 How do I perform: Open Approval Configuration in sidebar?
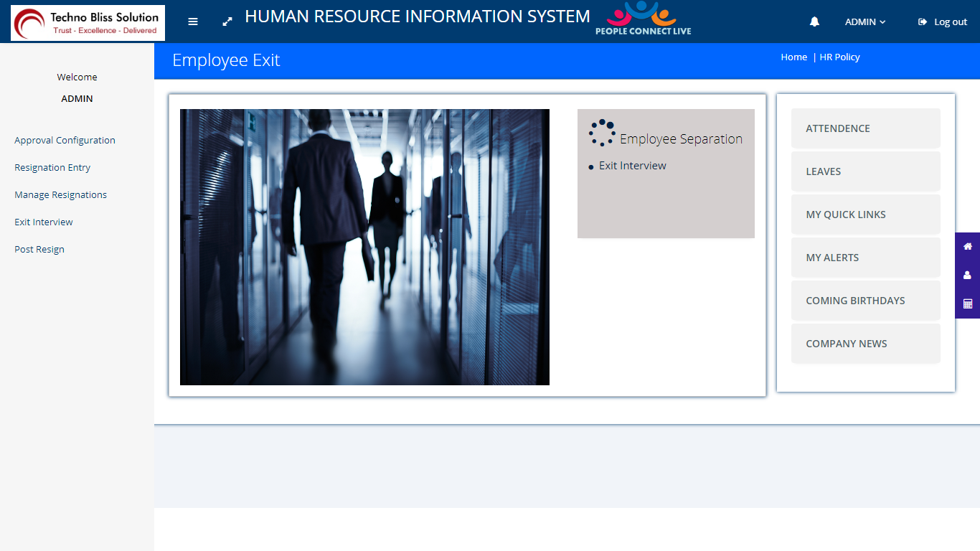(x=65, y=141)
